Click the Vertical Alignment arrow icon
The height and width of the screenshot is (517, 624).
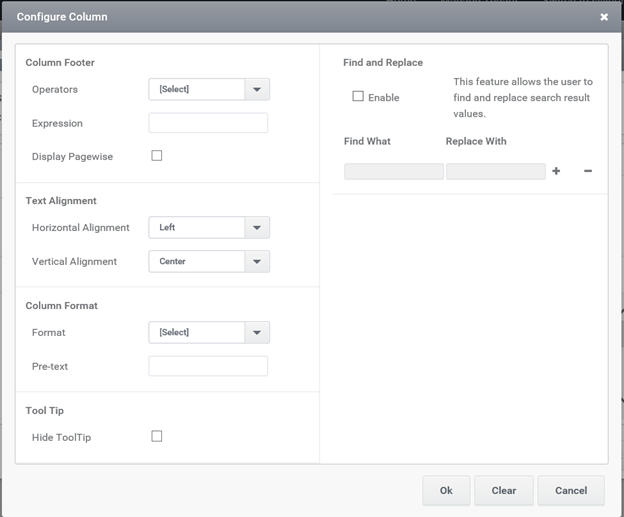(257, 261)
